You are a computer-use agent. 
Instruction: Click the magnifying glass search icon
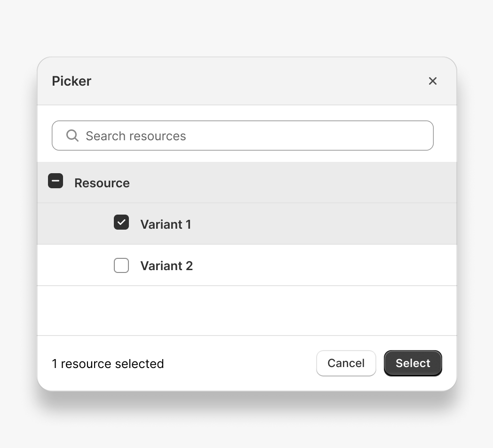click(72, 136)
